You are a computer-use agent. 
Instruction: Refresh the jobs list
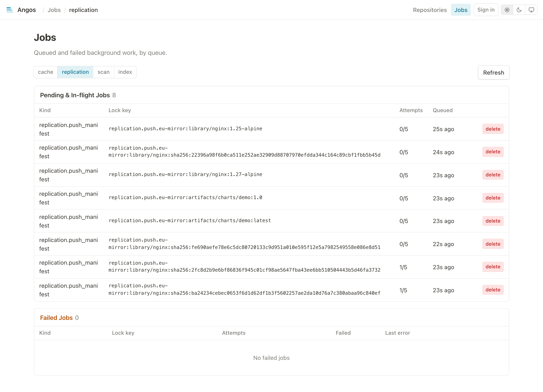493,73
